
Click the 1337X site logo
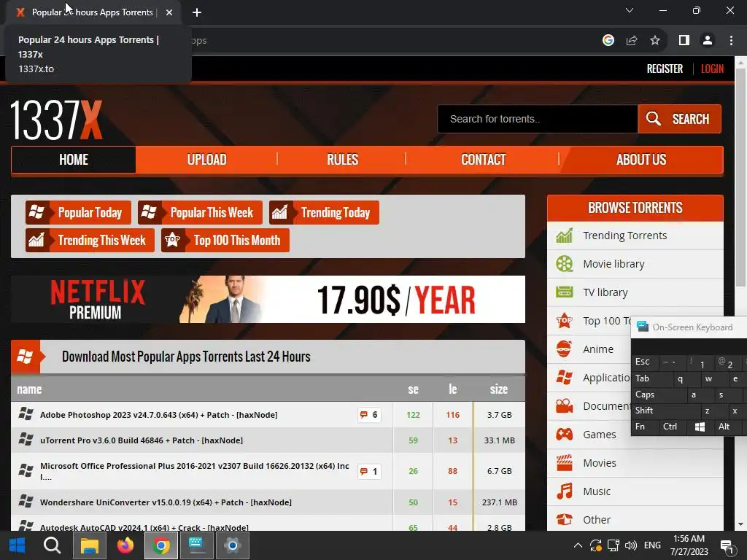click(x=56, y=120)
